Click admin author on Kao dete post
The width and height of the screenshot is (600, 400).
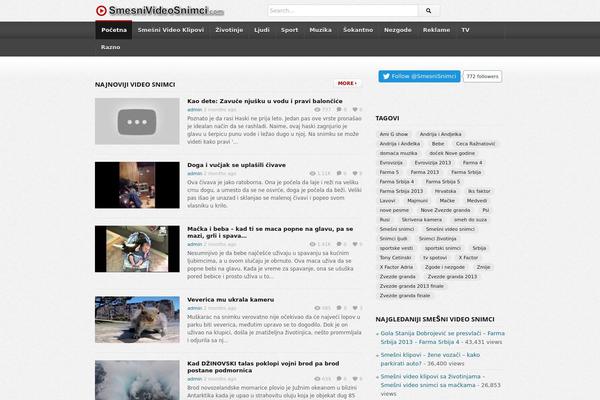coord(194,110)
